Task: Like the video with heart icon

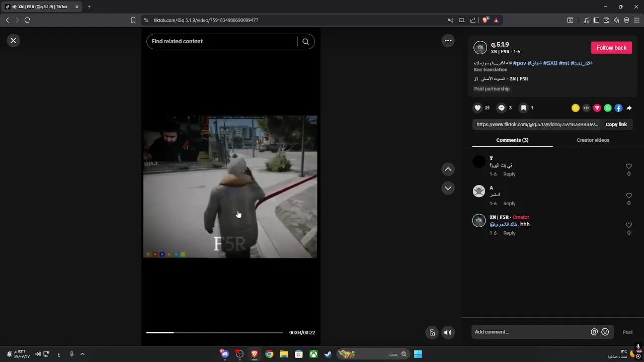Action: 478,108
